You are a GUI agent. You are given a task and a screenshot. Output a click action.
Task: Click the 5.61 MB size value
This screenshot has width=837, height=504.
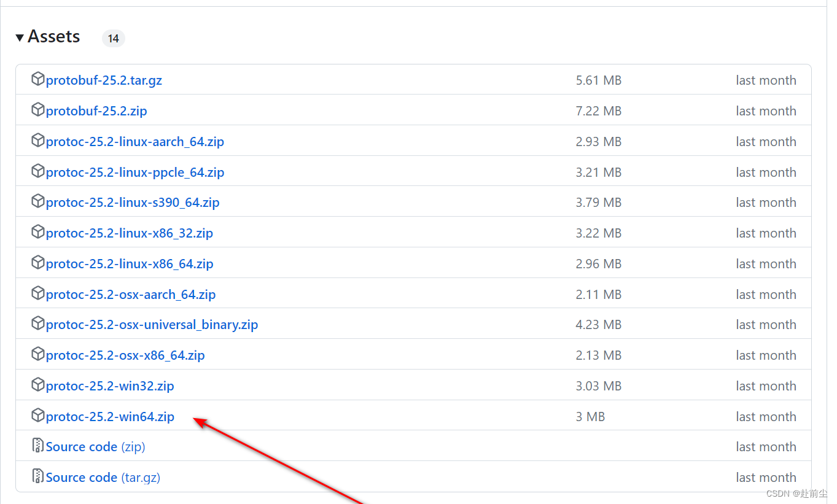pos(599,80)
